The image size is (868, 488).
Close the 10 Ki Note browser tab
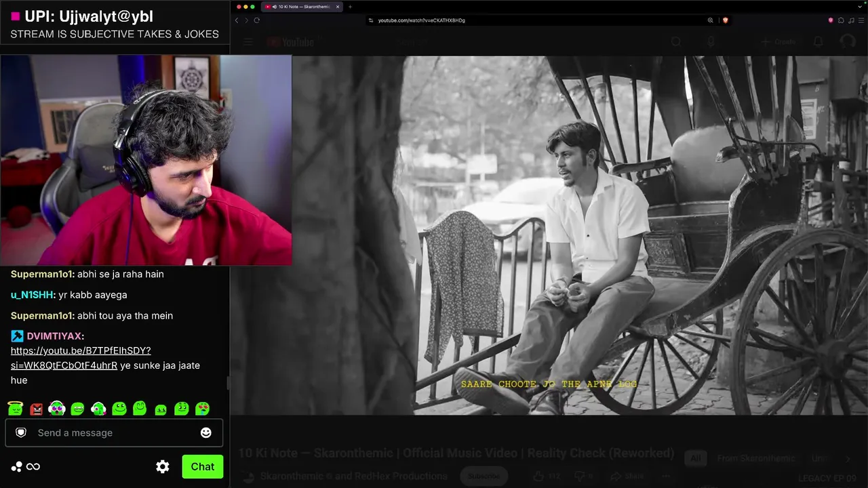[338, 7]
